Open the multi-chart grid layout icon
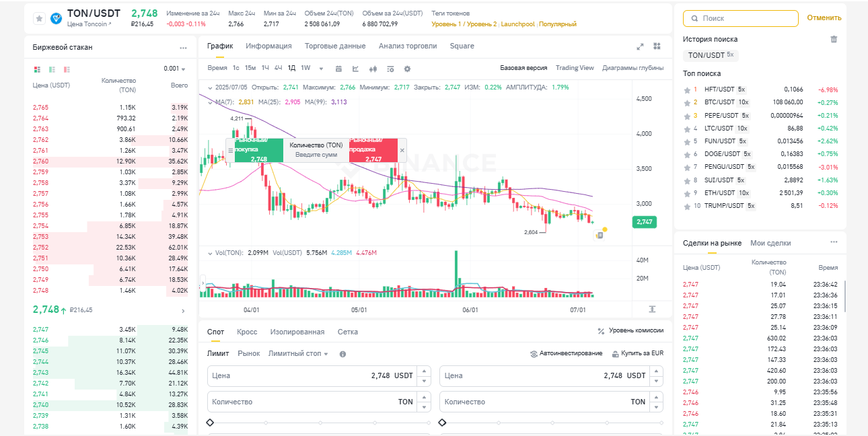 click(x=657, y=46)
